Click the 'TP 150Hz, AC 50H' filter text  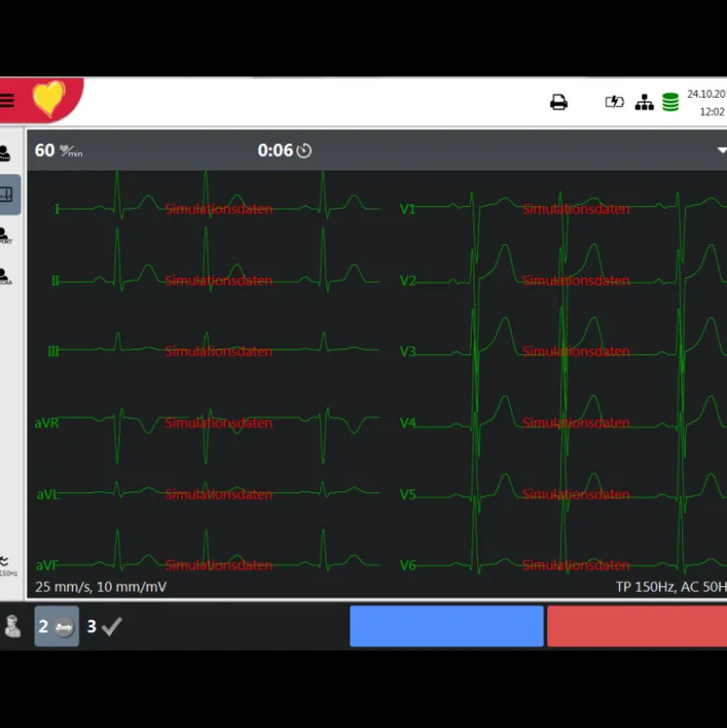coord(671,587)
